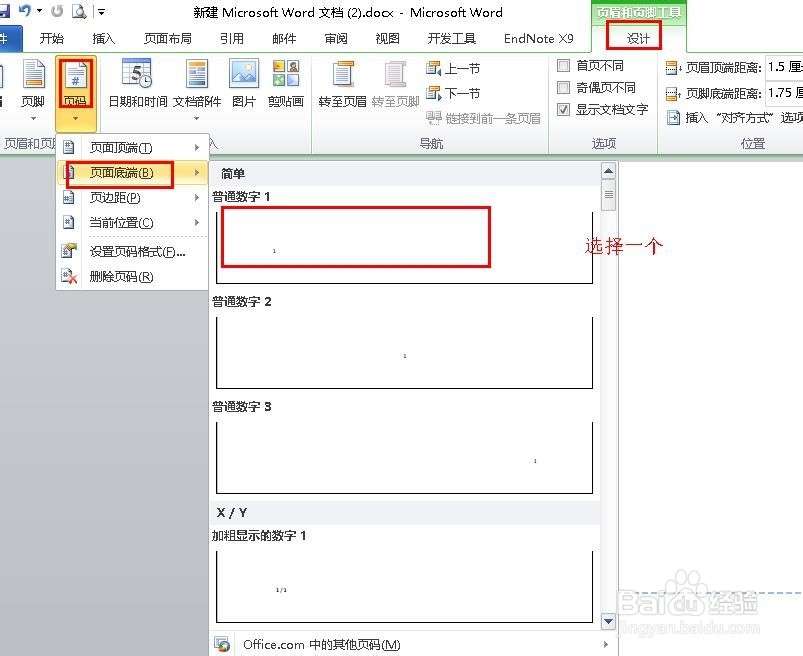Click the 设置页码格式 icon in menu
Viewport: 803px width, 656px height.
coord(69,251)
